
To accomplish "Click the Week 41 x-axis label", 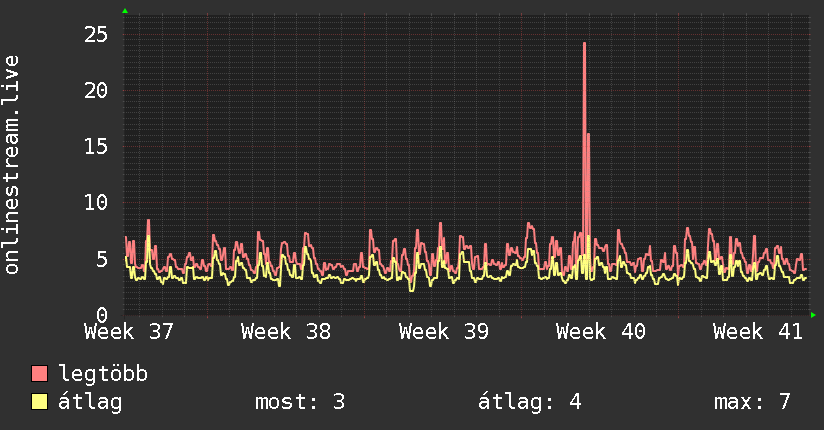I will click(x=758, y=332).
